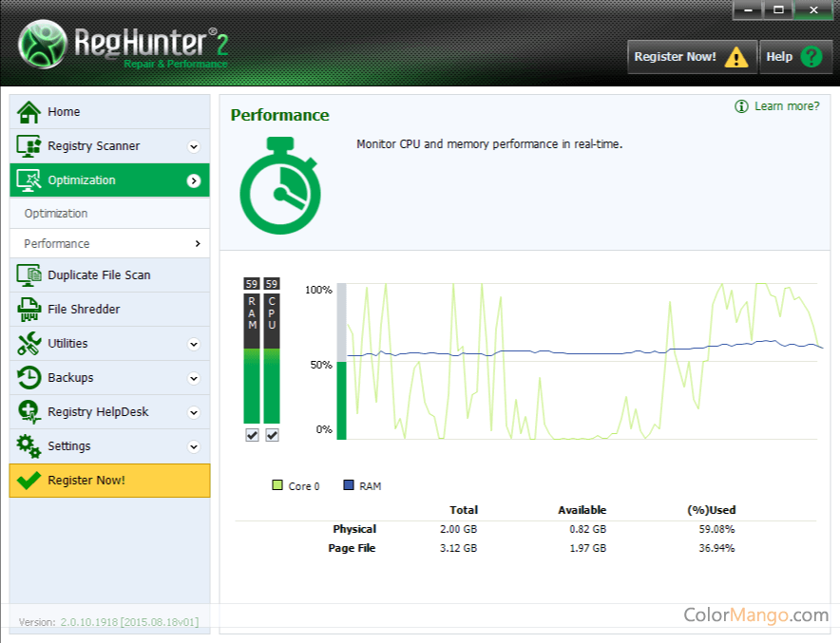
Task: Select the Optimization sub-item
Action: coord(110,213)
